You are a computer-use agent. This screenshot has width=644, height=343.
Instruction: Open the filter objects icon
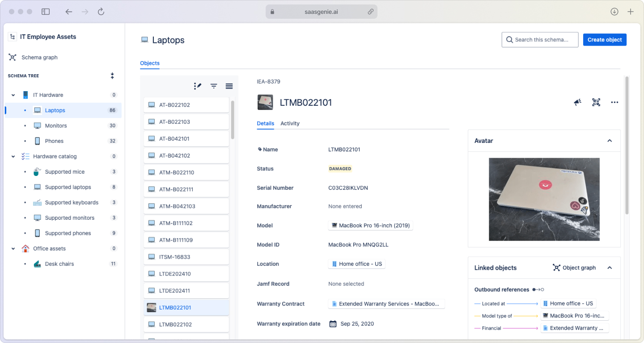tap(214, 86)
